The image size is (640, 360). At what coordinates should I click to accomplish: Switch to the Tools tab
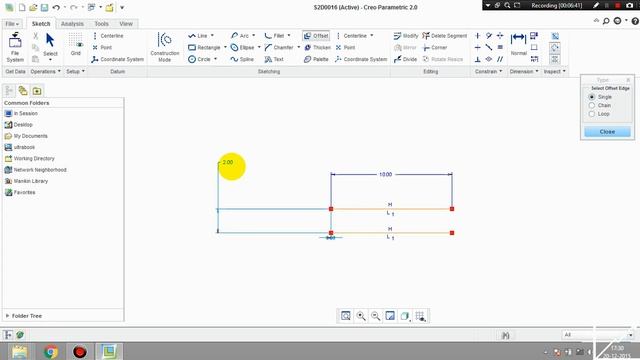pyautogui.click(x=101, y=24)
